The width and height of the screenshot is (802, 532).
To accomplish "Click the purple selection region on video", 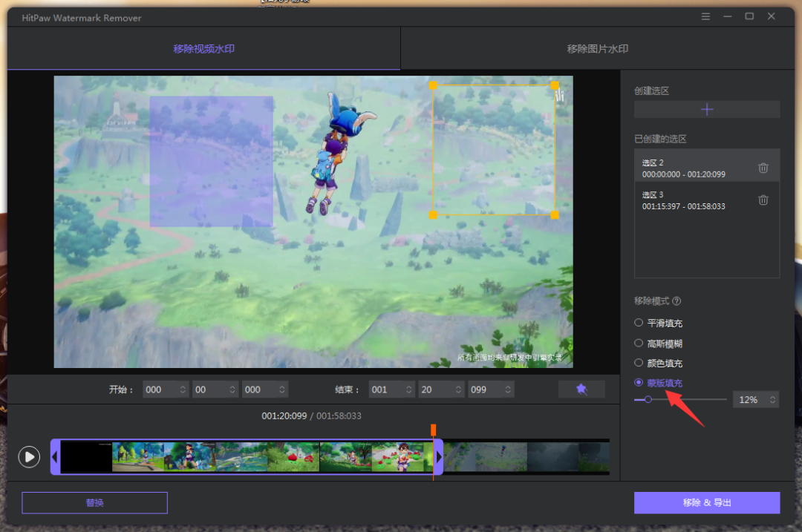I will click(x=211, y=162).
